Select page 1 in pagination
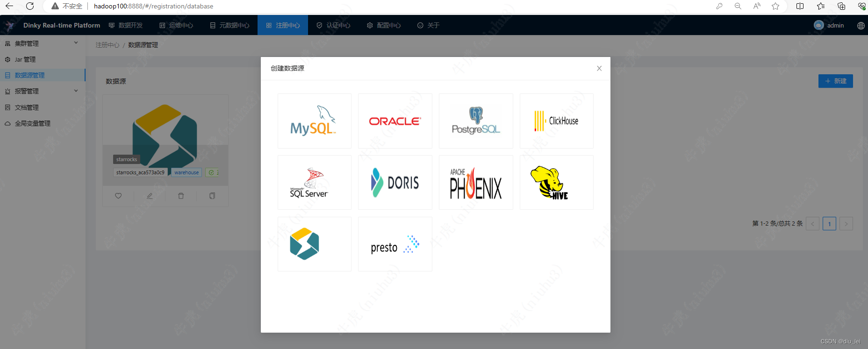The height and width of the screenshot is (349, 868). 829,224
